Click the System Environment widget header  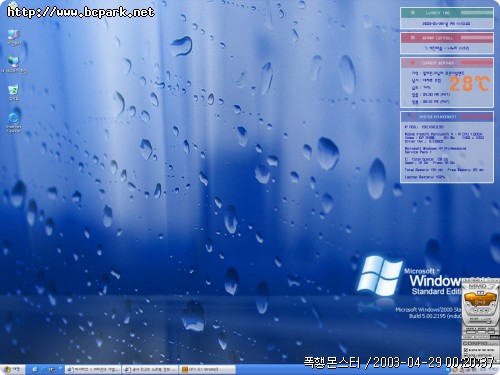[447, 116]
